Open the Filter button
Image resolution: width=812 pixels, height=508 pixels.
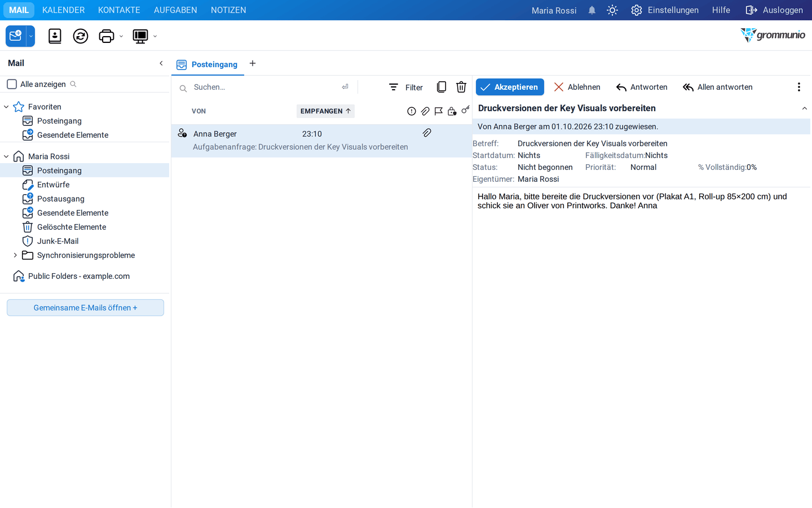point(406,87)
